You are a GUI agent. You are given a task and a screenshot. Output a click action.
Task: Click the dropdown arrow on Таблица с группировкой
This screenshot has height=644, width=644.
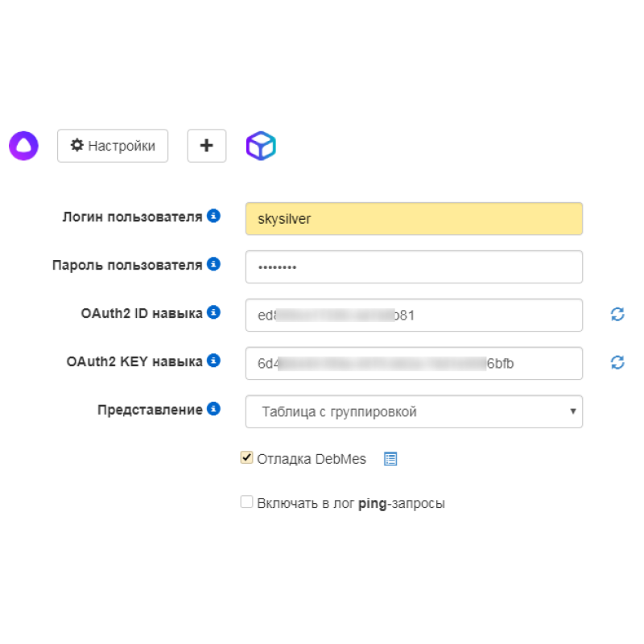point(573,411)
